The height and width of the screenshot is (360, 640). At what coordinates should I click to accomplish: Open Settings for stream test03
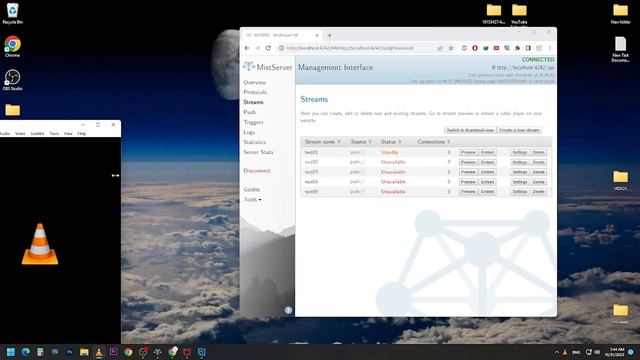[520, 172]
